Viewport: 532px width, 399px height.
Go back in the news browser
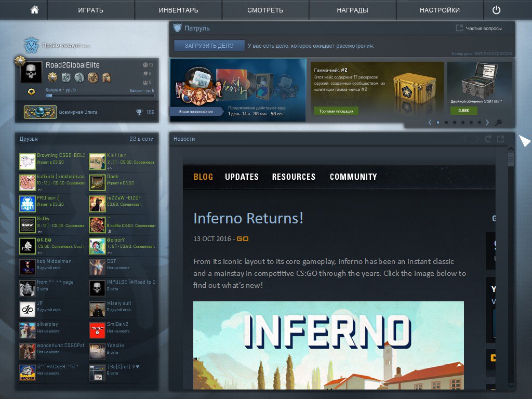tap(465, 138)
